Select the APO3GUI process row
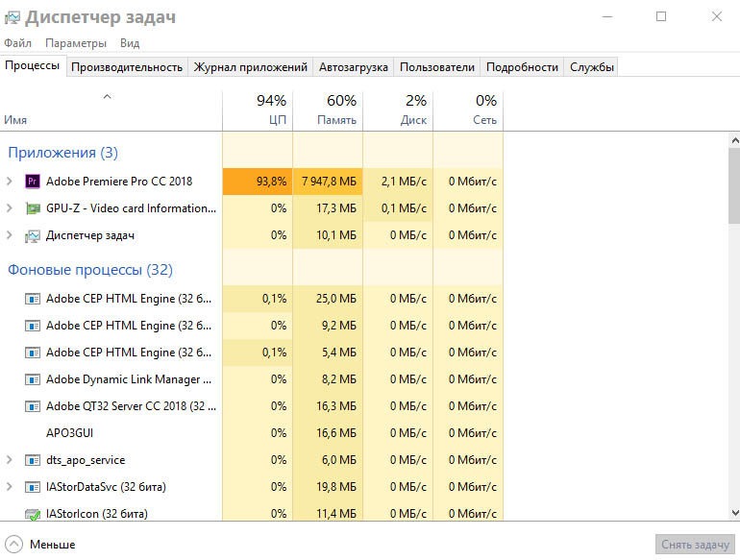The image size is (740, 560). point(252,433)
